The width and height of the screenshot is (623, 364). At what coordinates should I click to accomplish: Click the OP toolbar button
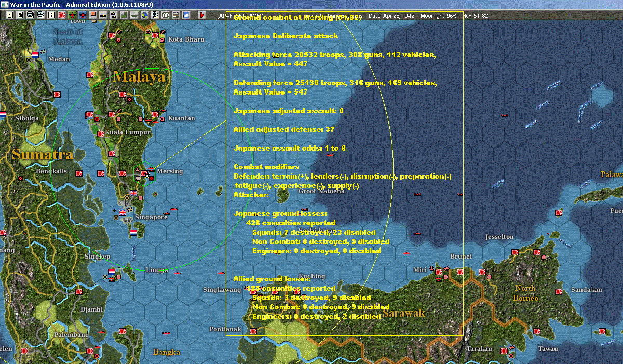coord(166,15)
